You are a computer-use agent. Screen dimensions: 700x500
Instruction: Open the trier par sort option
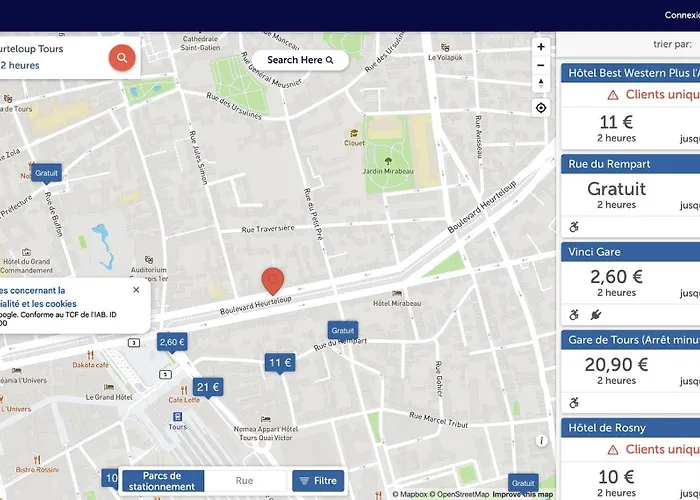point(672,44)
